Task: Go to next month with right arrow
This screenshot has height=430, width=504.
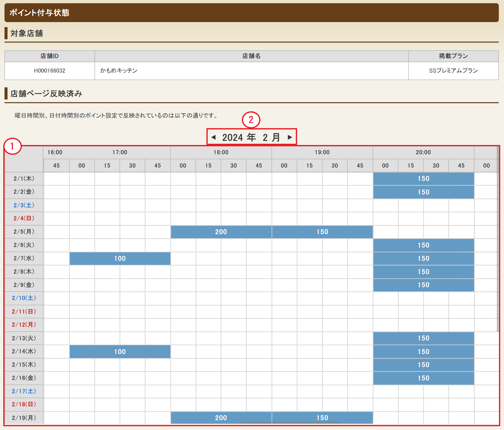Action: (x=290, y=137)
